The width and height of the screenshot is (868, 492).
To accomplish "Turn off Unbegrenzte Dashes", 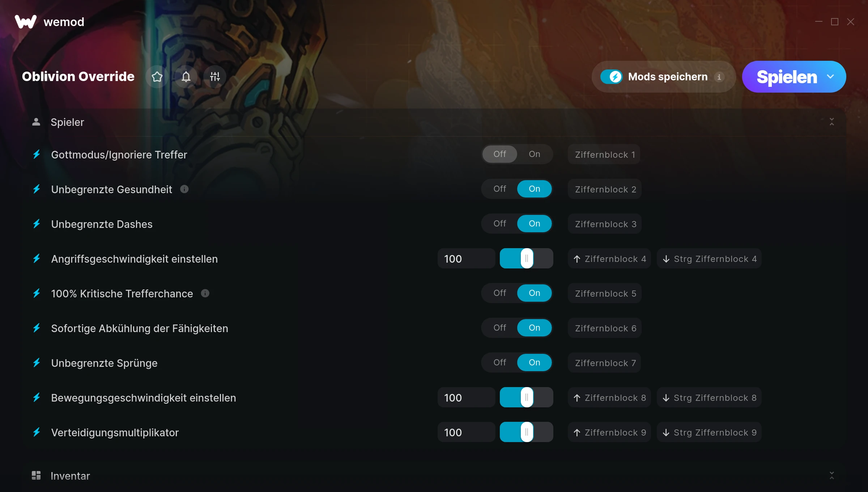I will (x=500, y=224).
